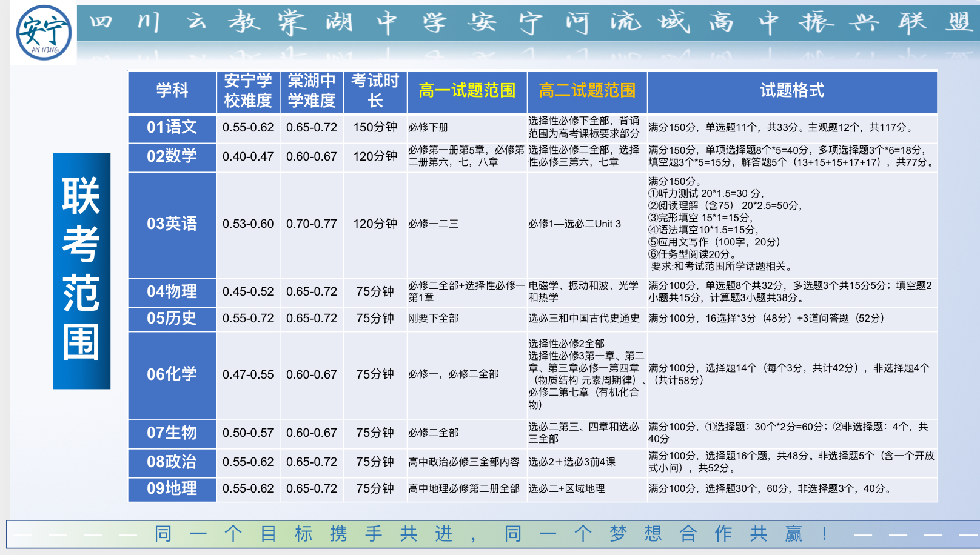The height and width of the screenshot is (555, 980).
Task: Select the 安宁学校难度 column header
Action: (x=248, y=91)
